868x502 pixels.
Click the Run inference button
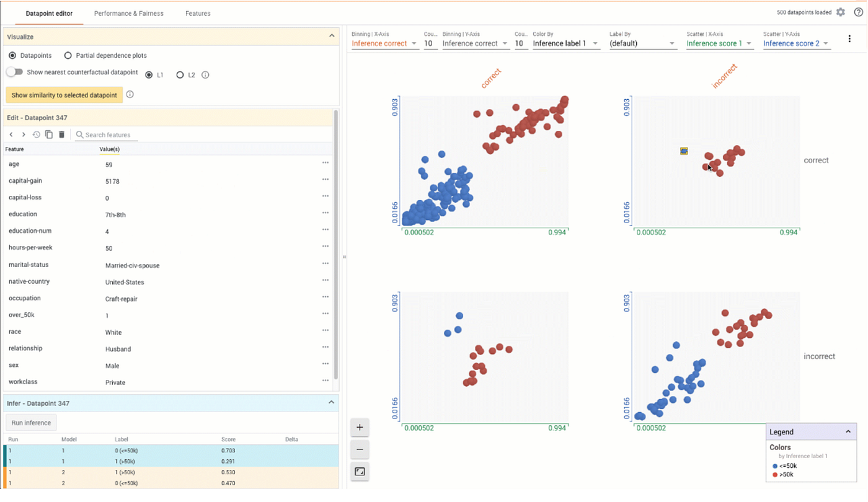(31, 423)
